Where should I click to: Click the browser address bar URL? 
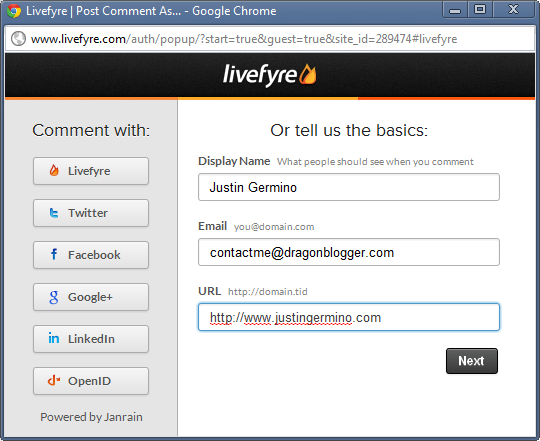(x=244, y=39)
